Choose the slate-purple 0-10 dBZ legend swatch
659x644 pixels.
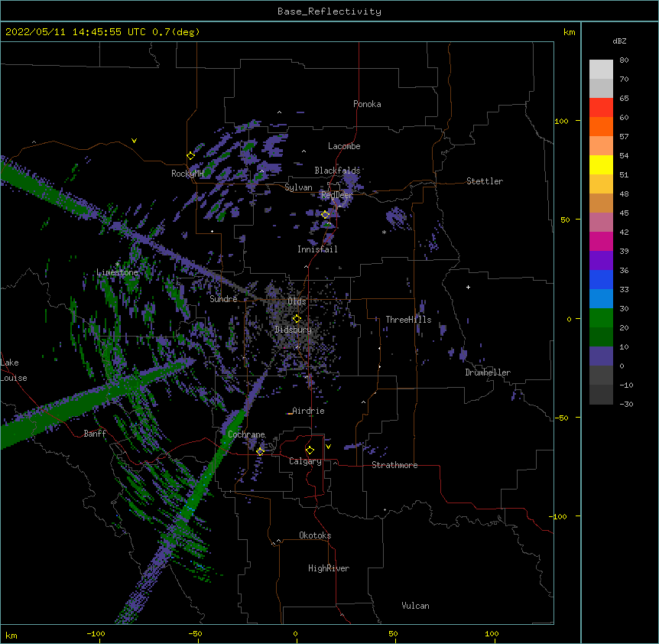coord(601,356)
